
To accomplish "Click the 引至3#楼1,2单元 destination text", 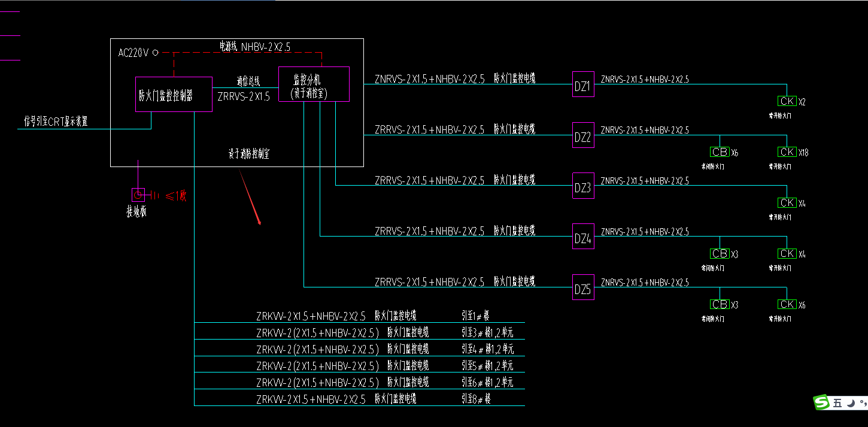I will pyautogui.click(x=487, y=332).
